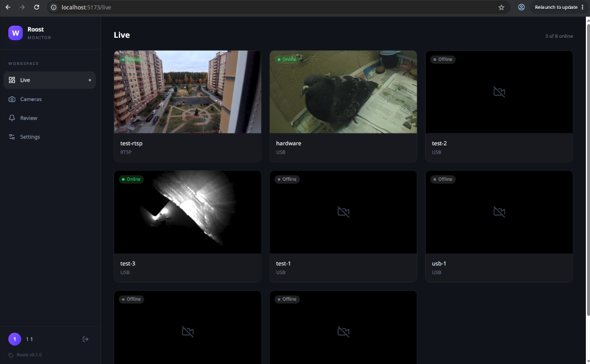Click the Offline badge on test-2
The image size is (590, 364).
coord(443,60)
